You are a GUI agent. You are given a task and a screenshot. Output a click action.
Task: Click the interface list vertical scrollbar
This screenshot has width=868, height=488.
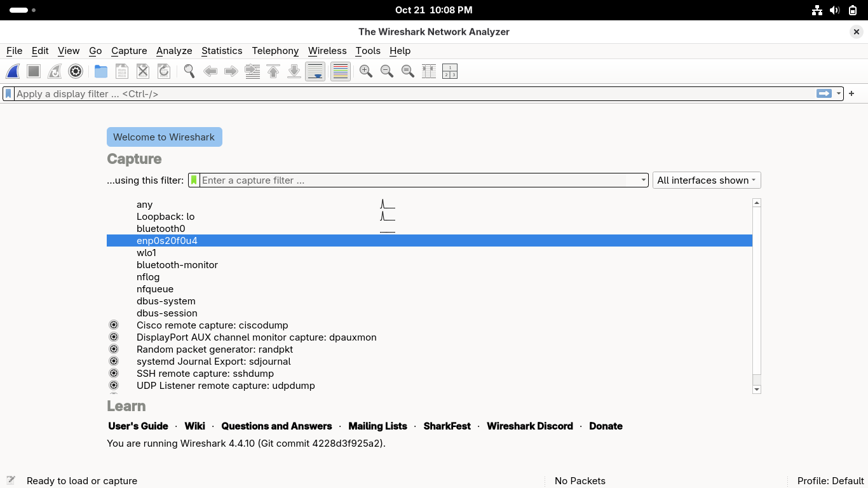click(756, 292)
